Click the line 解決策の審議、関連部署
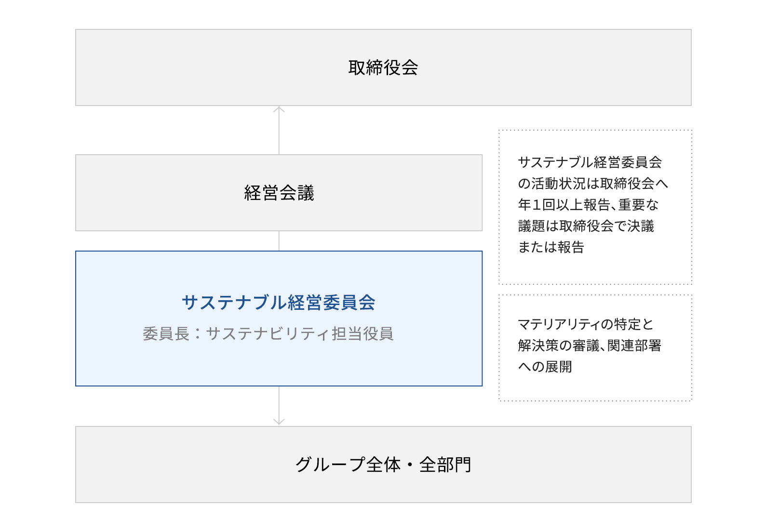Viewport: 766px width, 532px height. [x=589, y=346]
